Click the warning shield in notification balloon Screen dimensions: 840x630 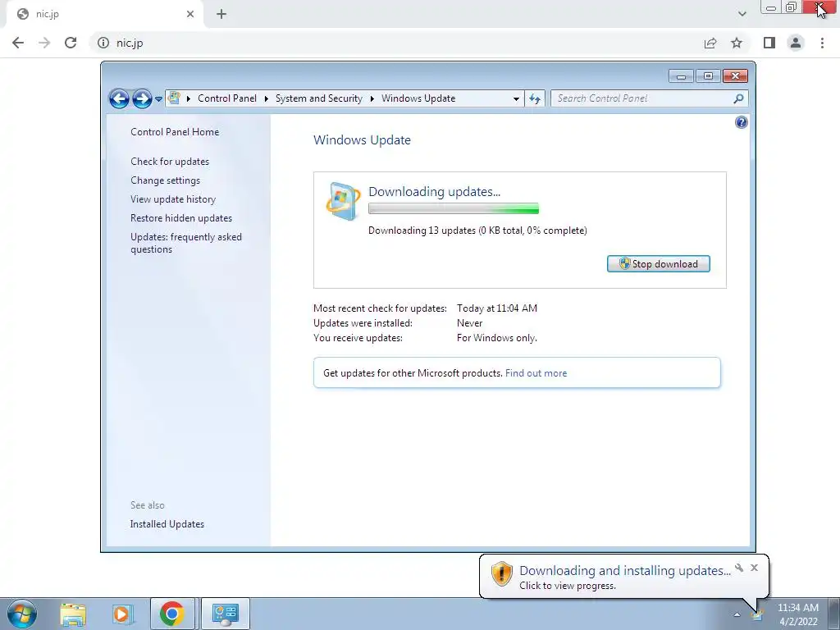[502, 573]
